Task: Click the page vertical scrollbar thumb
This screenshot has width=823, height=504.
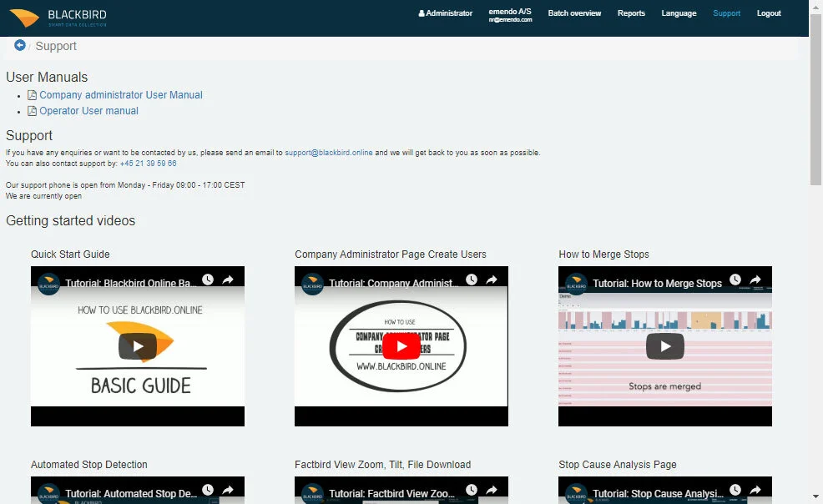Action: [815, 99]
